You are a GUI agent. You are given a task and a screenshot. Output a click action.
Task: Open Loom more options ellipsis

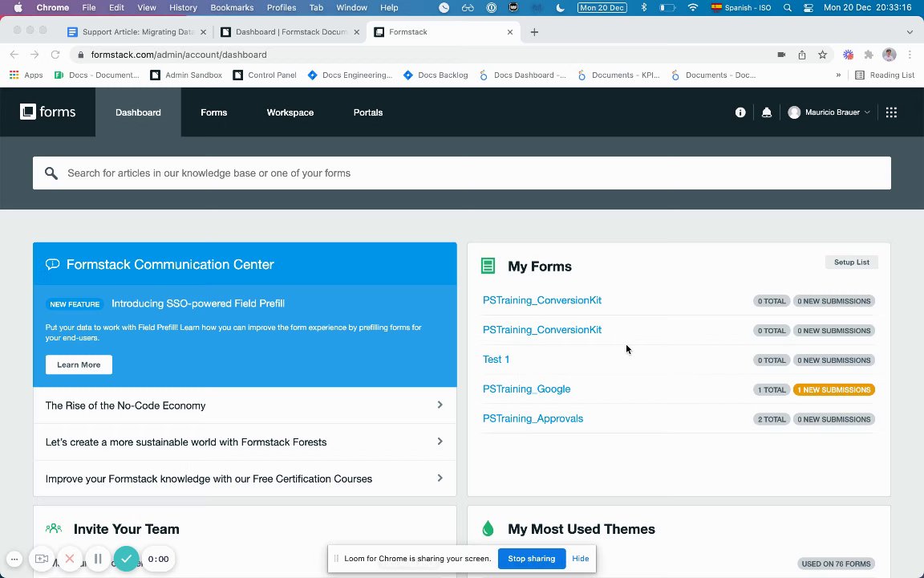(x=14, y=559)
